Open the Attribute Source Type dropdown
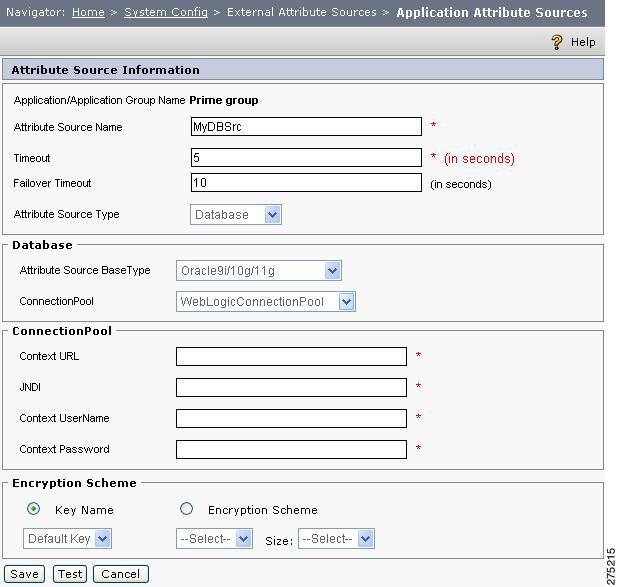The width and height of the screenshot is (618, 587). [236, 214]
